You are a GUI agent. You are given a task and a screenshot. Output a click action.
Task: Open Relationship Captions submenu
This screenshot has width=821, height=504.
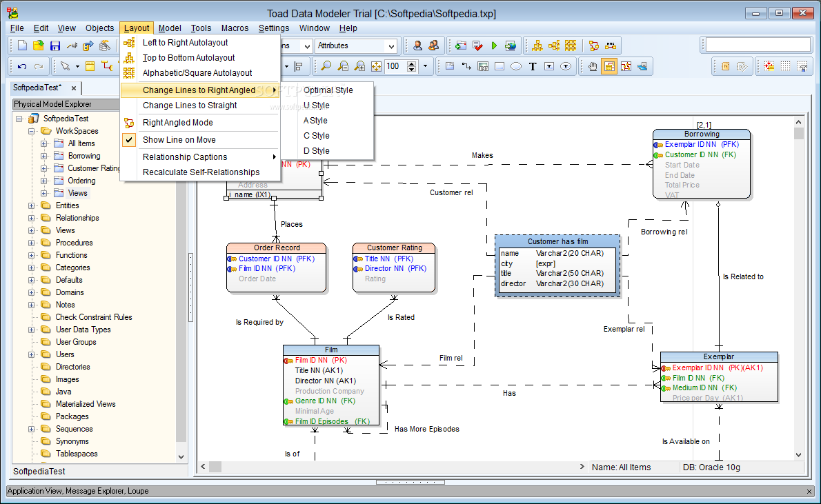point(200,157)
